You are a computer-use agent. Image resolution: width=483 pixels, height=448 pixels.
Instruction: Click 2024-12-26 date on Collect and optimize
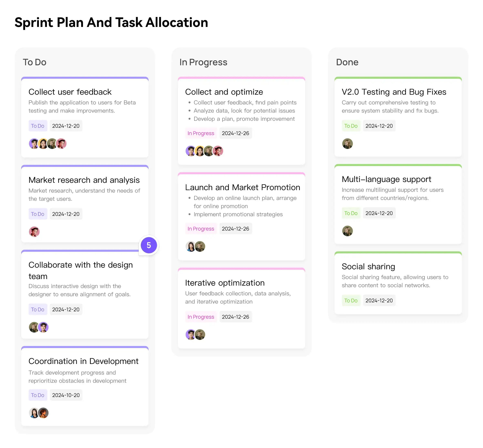235,133
